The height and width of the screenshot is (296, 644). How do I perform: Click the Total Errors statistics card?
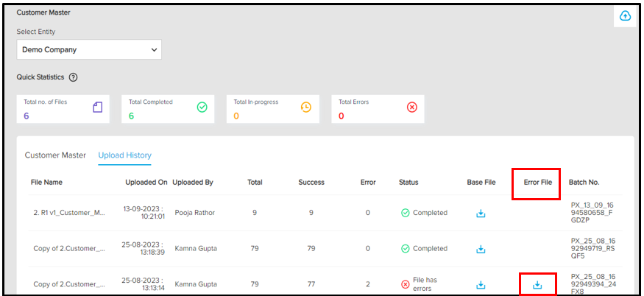[x=378, y=109]
